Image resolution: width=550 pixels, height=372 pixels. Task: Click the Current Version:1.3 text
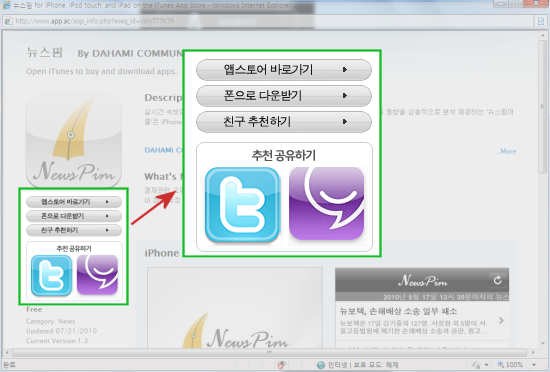pyautogui.click(x=57, y=341)
